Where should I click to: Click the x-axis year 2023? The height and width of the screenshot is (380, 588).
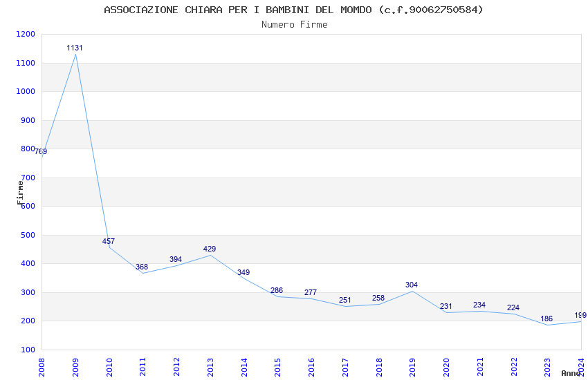coord(548,367)
